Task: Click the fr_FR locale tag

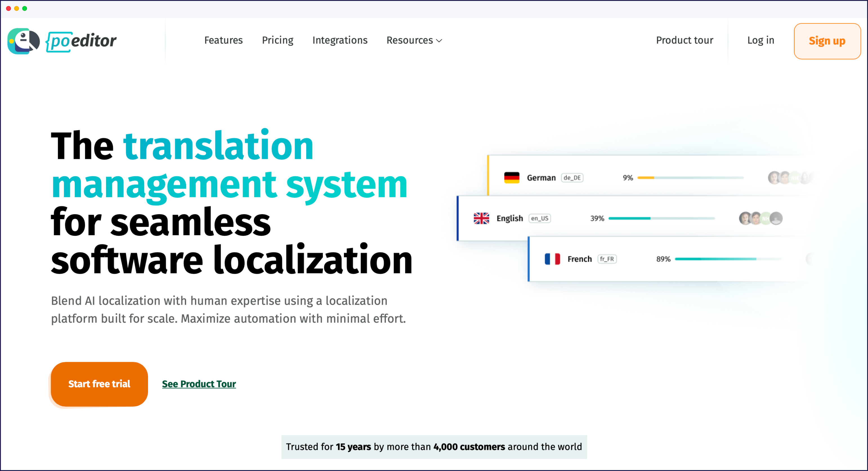Action: (607, 259)
